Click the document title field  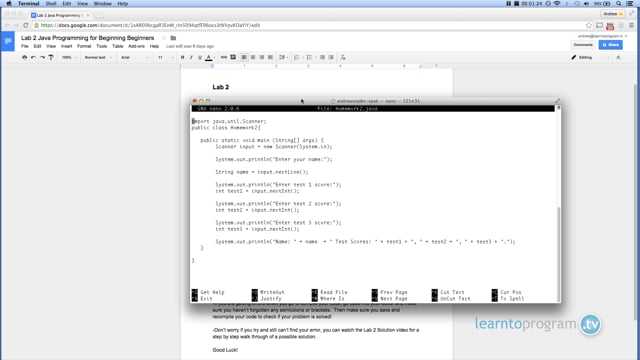coord(87,38)
